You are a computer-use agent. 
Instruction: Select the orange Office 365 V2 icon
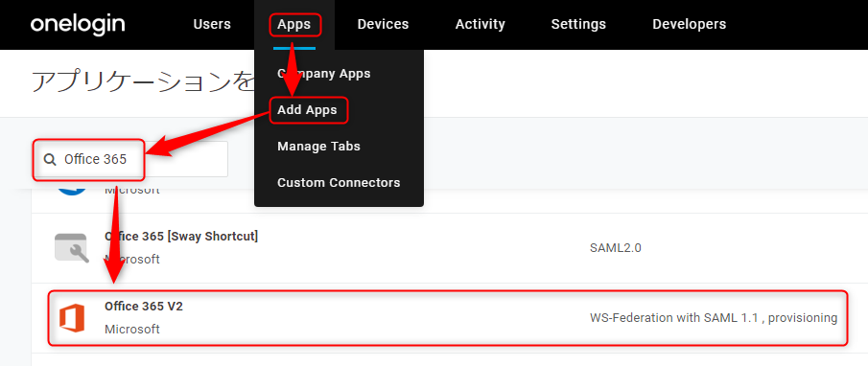click(x=71, y=318)
